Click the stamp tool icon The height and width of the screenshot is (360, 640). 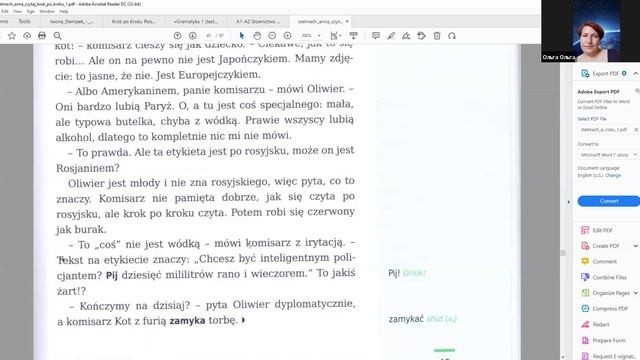coord(422,36)
